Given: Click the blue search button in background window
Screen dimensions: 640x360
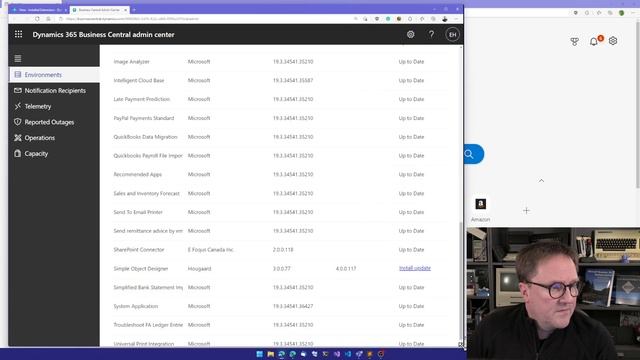Looking at the screenshot, I should tap(473, 154).
